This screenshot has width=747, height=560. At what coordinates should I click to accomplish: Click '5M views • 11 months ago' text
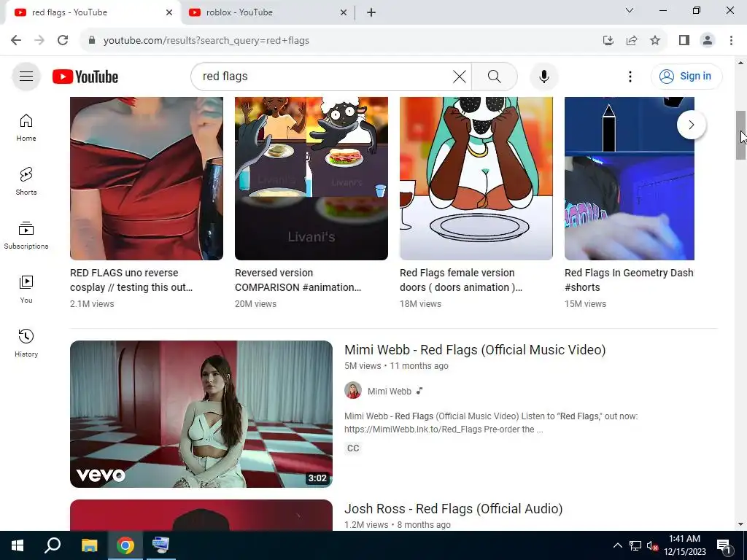396,366
